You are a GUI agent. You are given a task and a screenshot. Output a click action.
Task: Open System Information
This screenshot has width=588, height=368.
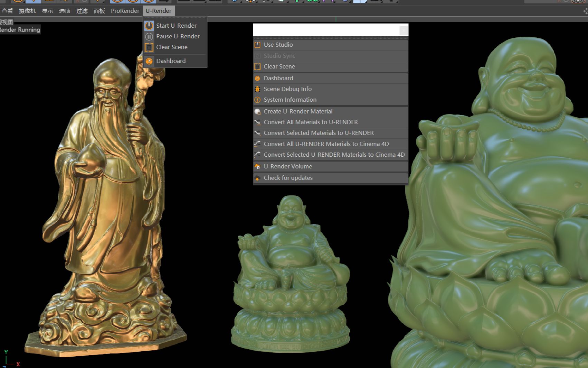[x=331, y=100]
